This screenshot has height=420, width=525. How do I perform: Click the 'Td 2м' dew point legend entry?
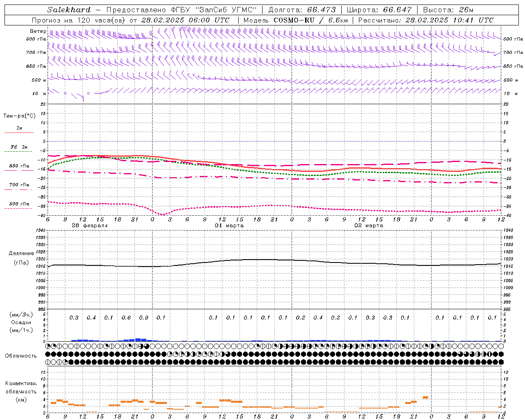(19, 147)
